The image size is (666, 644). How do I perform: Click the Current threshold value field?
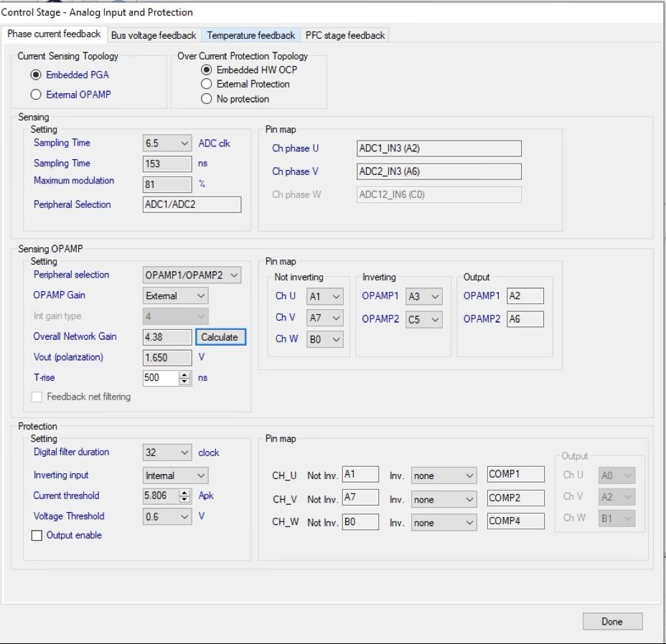coord(161,496)
